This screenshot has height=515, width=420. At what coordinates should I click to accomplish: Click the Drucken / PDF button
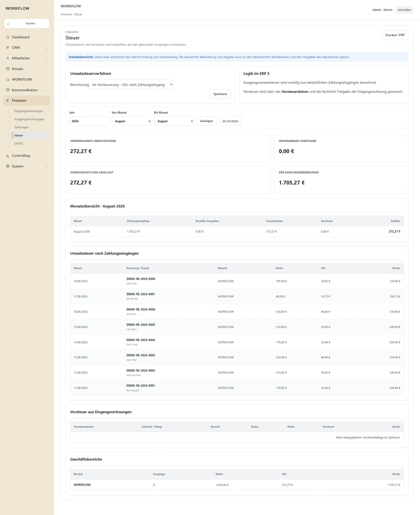pyautogui.click(x=395, y=35)
